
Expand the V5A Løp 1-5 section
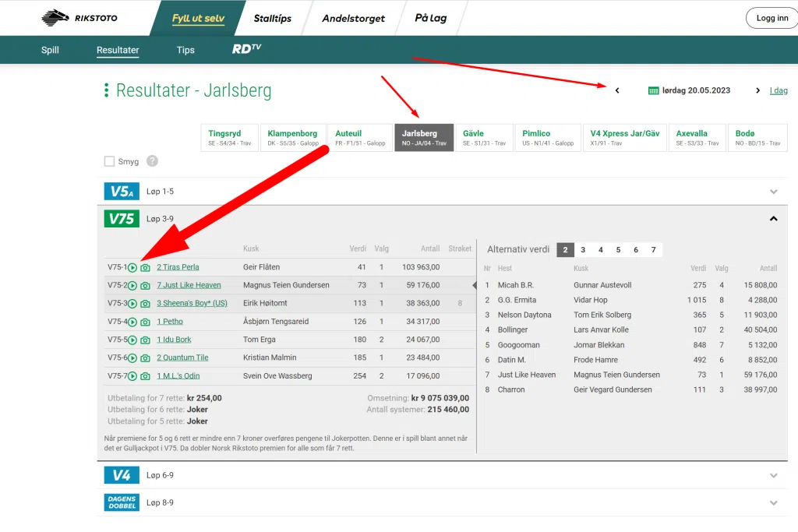point(774,192)
